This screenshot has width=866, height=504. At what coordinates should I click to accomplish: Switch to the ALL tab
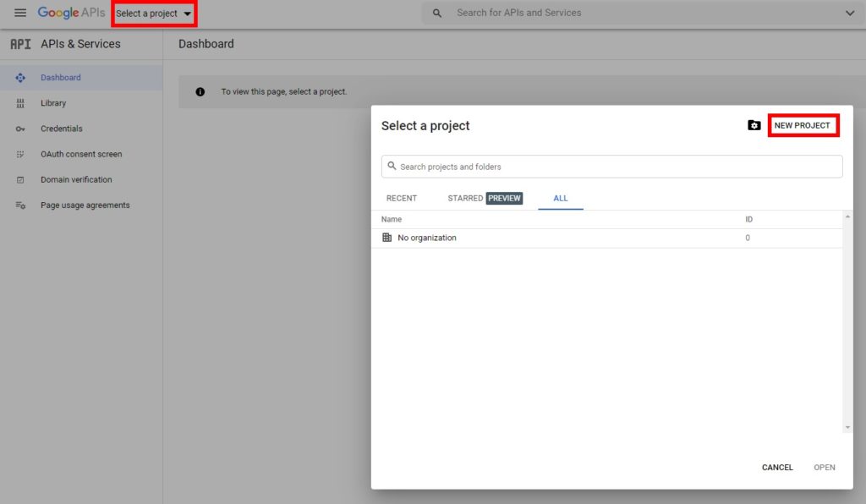[x=561, y=198]
